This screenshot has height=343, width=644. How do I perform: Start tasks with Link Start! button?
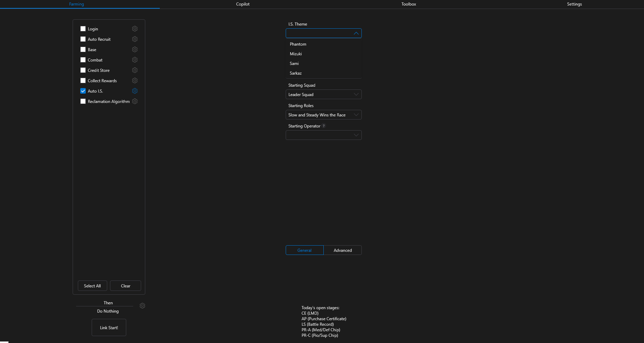click(x=109, y=327)
